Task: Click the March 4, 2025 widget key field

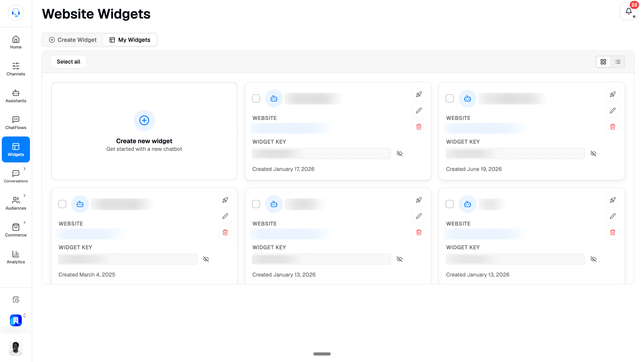Action: (128, 259)
